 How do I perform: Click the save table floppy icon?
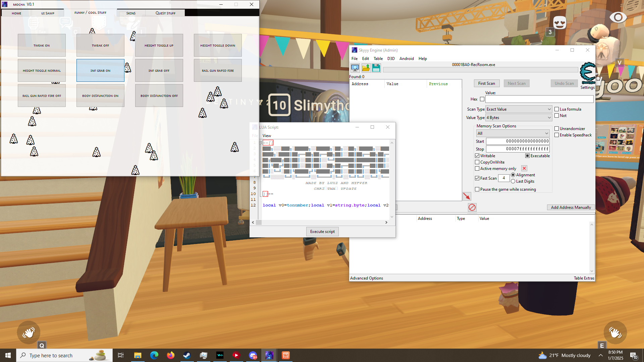[376, 68]
